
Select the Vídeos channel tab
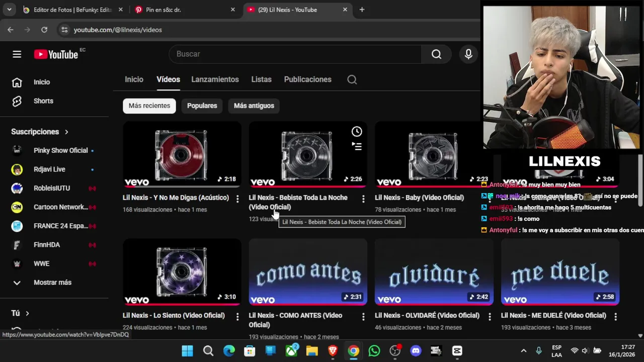click(168, 79)
